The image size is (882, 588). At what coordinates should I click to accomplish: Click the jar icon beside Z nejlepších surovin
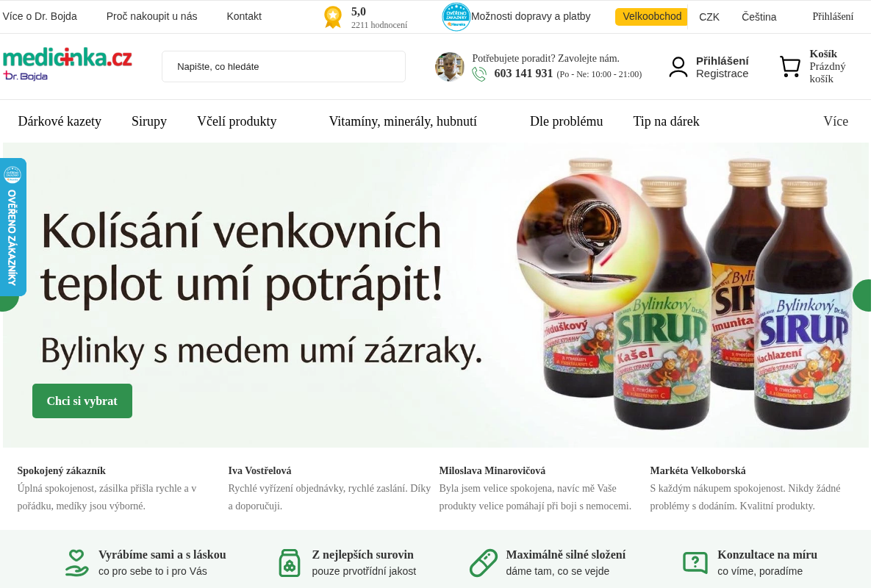coord(290,563)
